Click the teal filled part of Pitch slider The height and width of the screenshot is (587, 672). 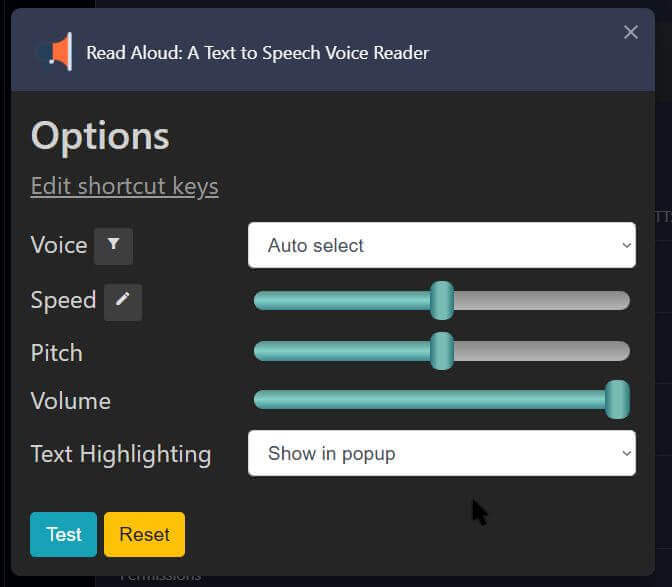pyautogui.click(x=342, y=351)
